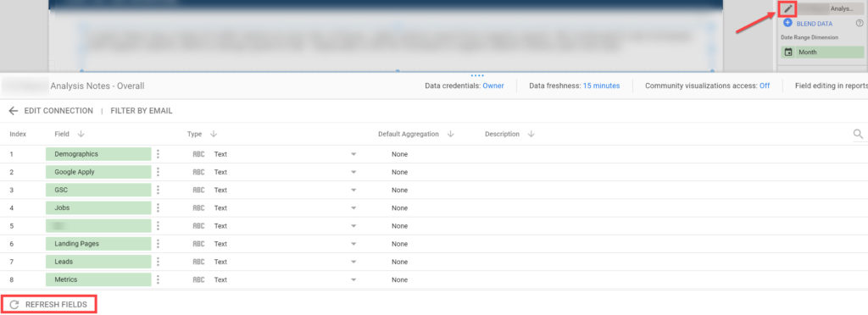Click the calendar icon beside Month

click(x=788, y=52)
